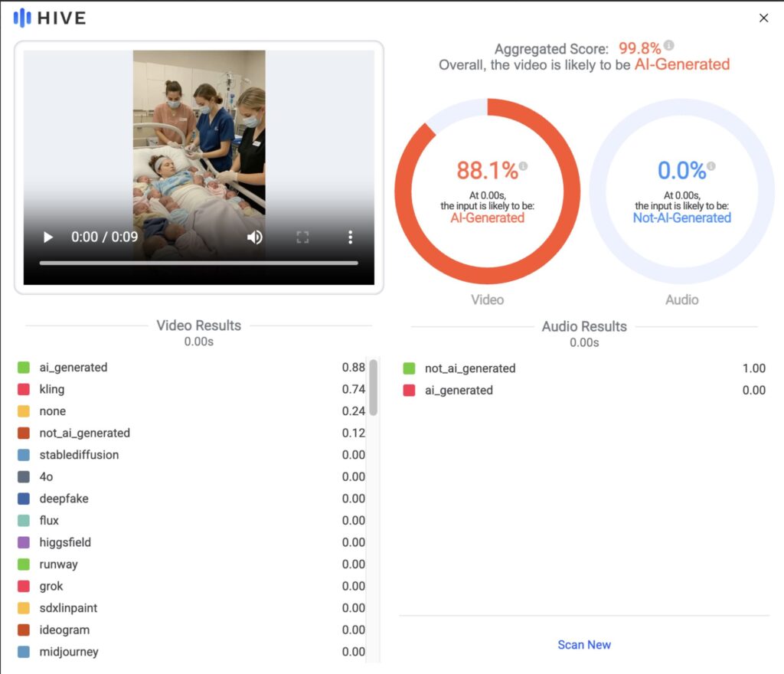This screenshot has height=674, width=784.
Task: Click the deepfake color swatch
Action: [24, 499]
